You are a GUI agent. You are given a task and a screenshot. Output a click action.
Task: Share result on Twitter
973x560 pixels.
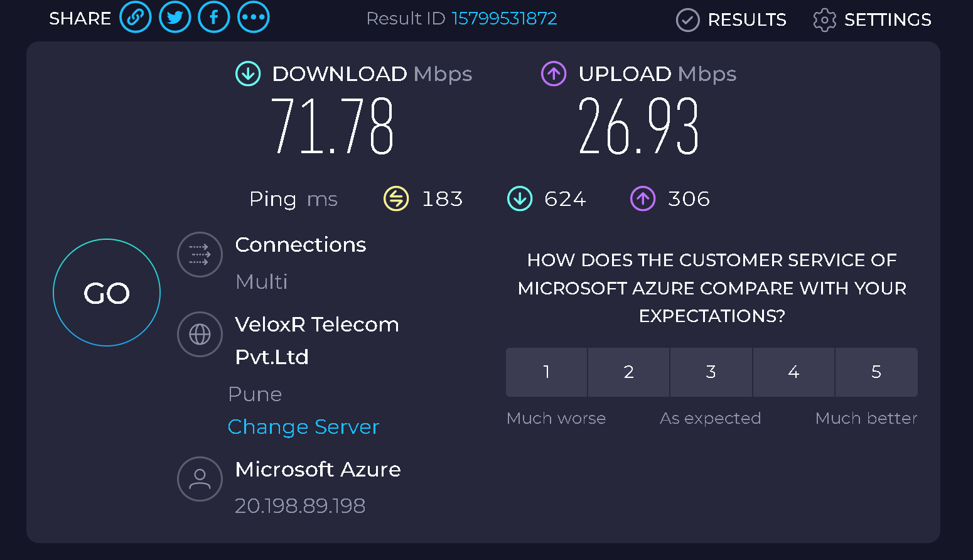(175, 17)
